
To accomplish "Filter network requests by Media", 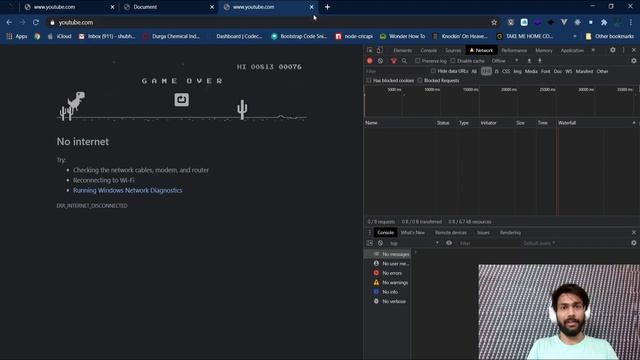I will tap(531, 71).
